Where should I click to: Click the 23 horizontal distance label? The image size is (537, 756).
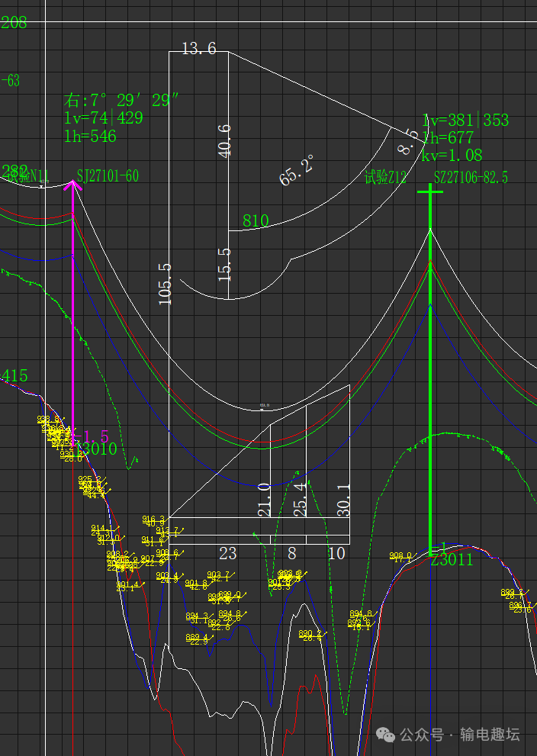point(227,554)
